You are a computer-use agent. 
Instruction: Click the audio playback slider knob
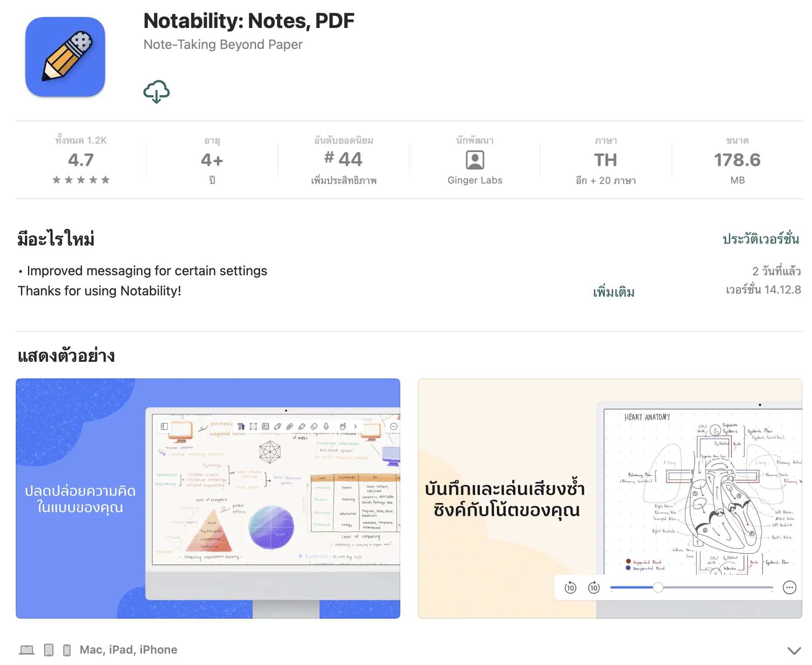[658, 588]
